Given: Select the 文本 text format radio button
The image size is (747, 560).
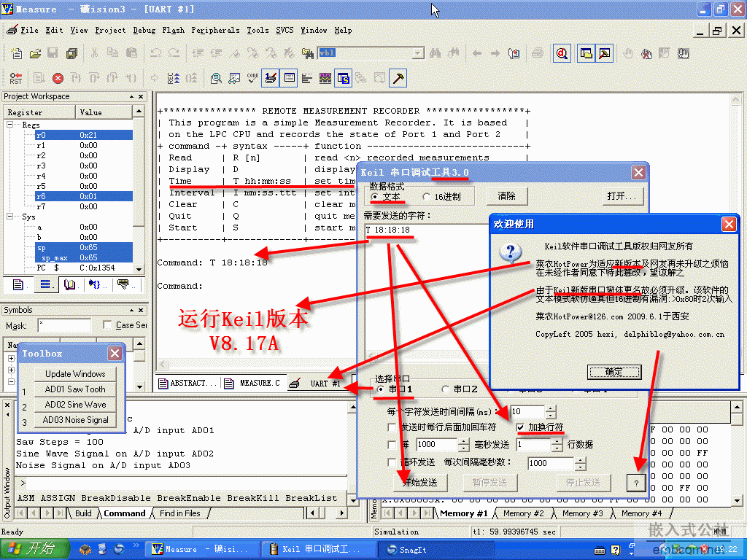Looking at the screenshot, I should point(375,197).
